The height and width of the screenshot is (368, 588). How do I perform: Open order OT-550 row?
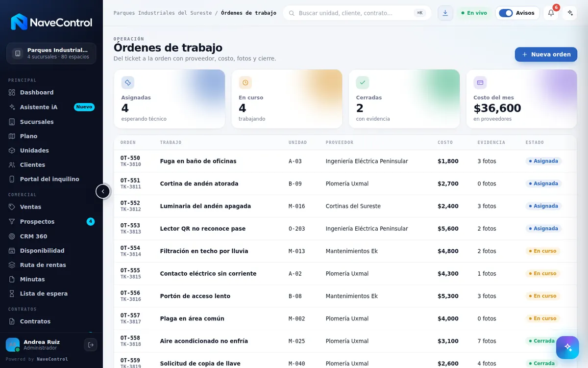tap(345, 161)
